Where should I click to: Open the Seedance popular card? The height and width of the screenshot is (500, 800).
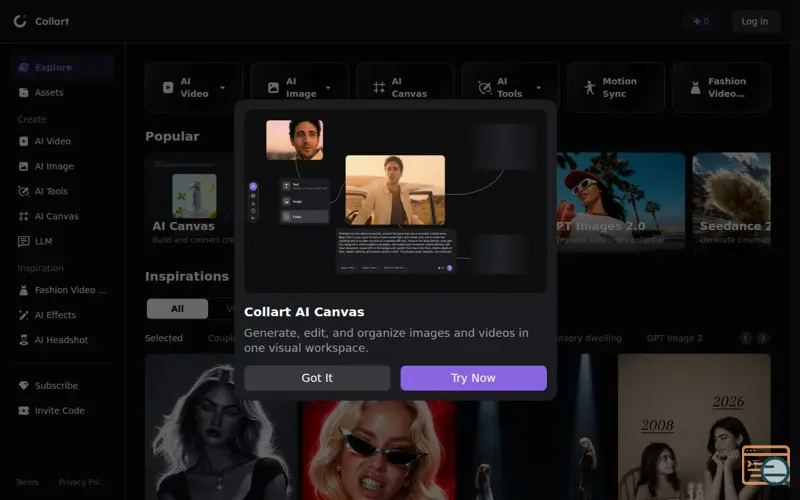coord(731,201)
